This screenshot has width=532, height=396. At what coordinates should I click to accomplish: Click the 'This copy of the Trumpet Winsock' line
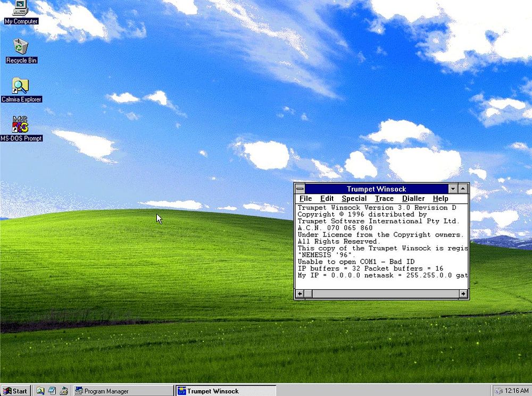point(383,248)
